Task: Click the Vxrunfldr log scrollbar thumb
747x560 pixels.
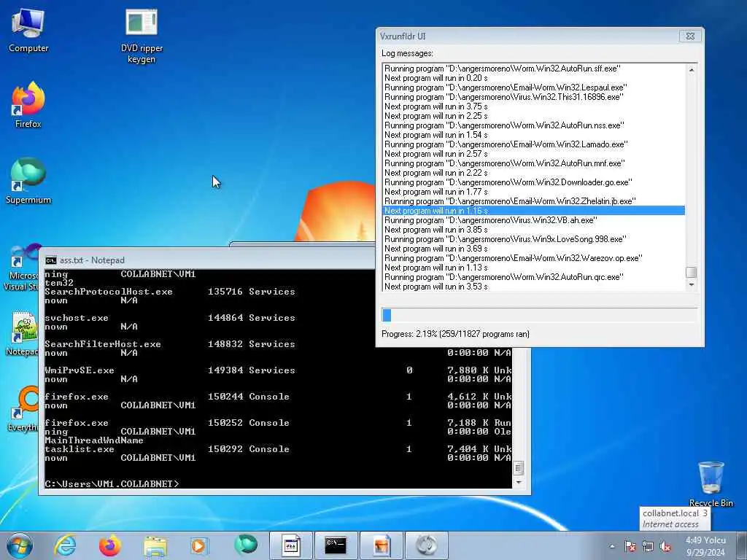Action: 691,272
